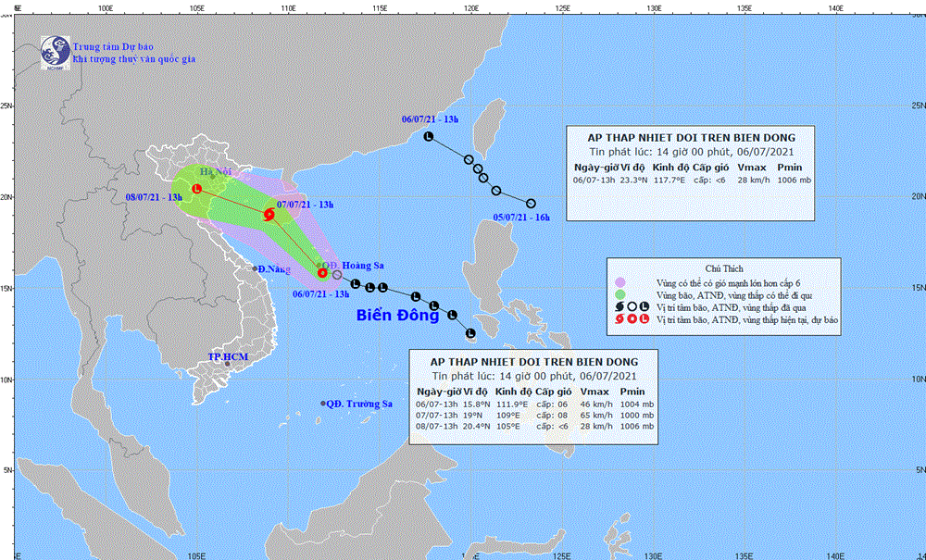Image resolution: width=926 pixels, height=560 pixels.
Task: Click the black L marker near Taiwan Strait
Action: point(428,136)
